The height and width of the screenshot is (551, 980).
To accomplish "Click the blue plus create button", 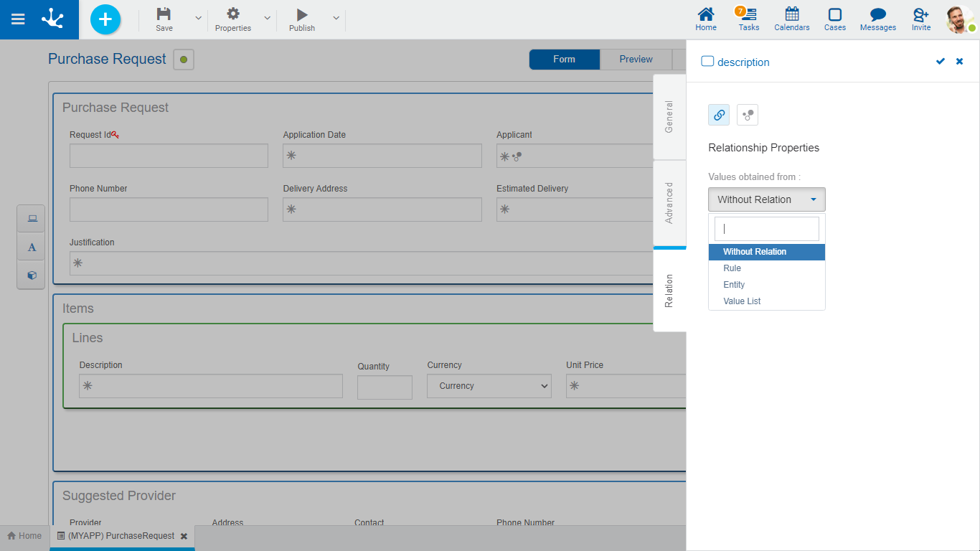I will coord(105,19).
